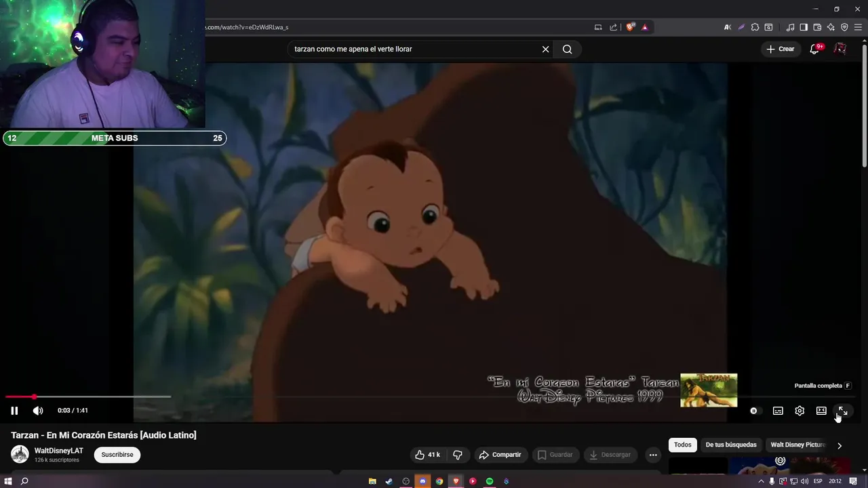Viewport: 868px width, 488px height.
Task: Open the ESP language indicator
Action: pyautogui.click(x=818, y=481)
